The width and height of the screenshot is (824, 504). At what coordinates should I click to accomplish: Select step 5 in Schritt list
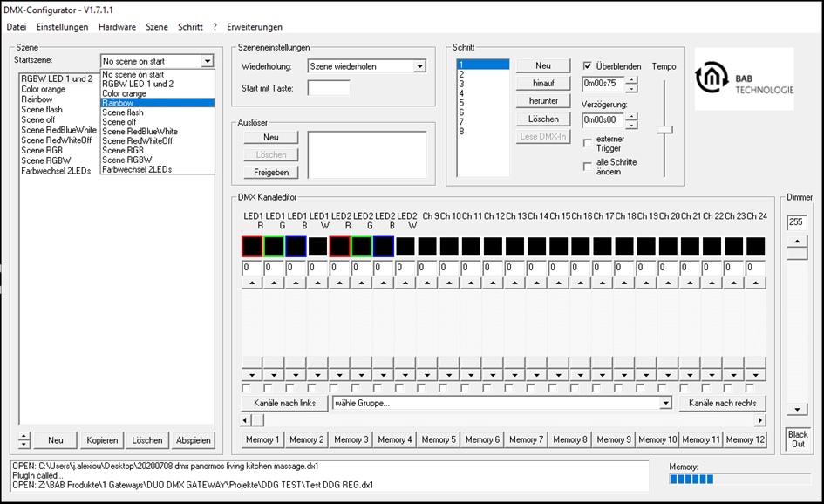482,103
